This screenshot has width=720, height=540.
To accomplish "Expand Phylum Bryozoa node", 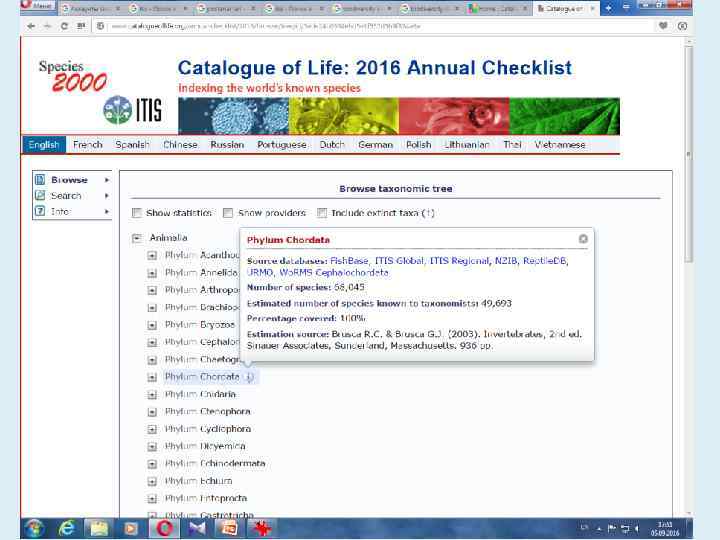I will point(152,325).
